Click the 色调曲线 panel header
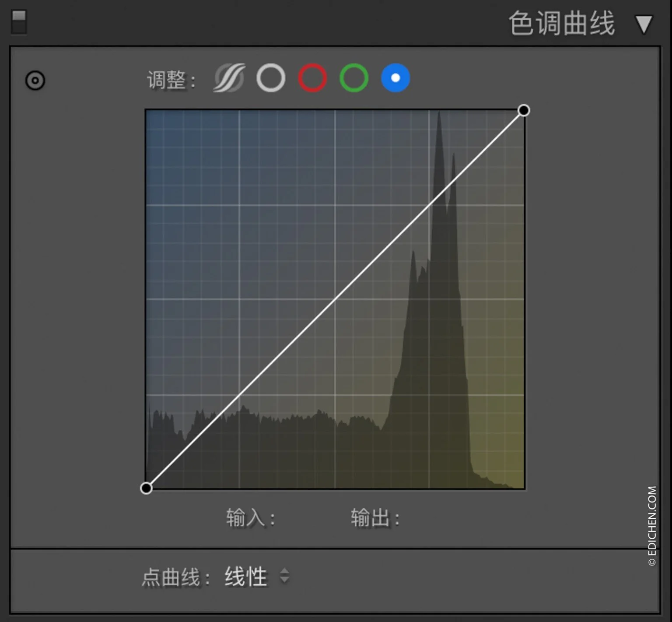The image size is (672, 622). coord(561,25)
